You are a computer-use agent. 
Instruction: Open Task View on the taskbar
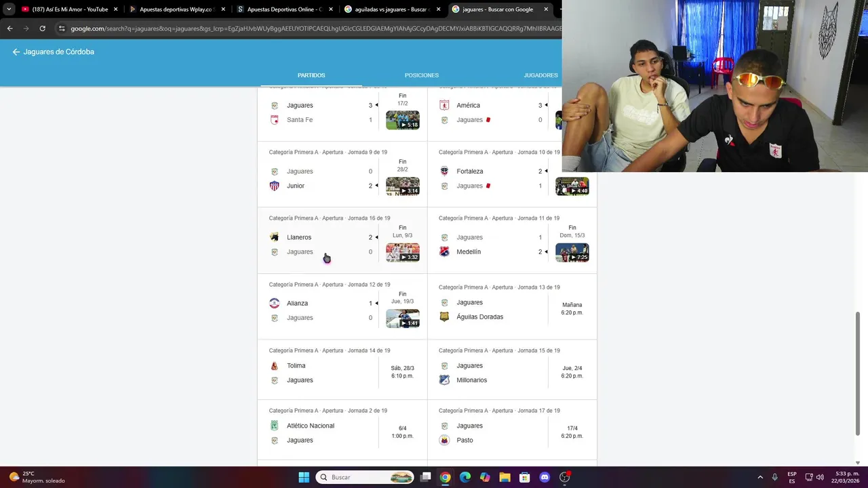425,477
